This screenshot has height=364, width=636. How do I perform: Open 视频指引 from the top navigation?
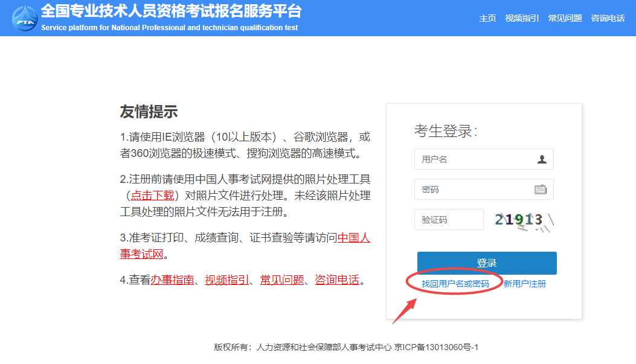pos(521,18)
